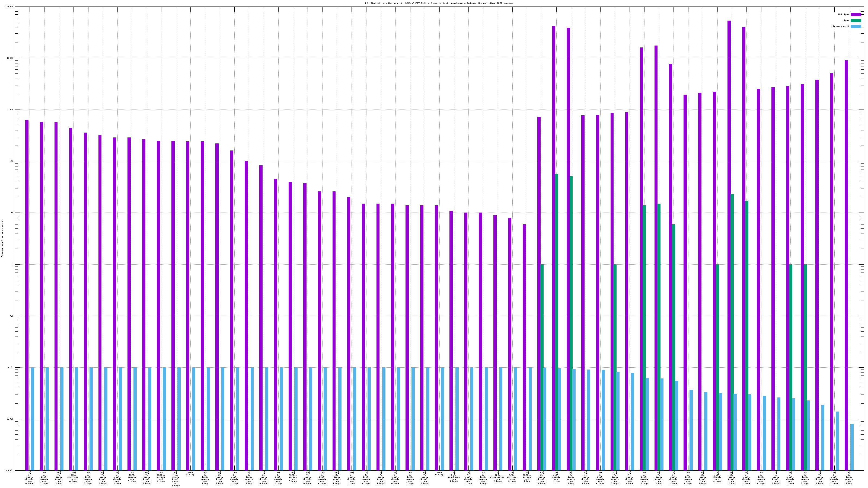Click the 'psbl.surriel.com 3 hops' x-axis label
The height and width of the screenshot is (488, 868).
(512, 477)
